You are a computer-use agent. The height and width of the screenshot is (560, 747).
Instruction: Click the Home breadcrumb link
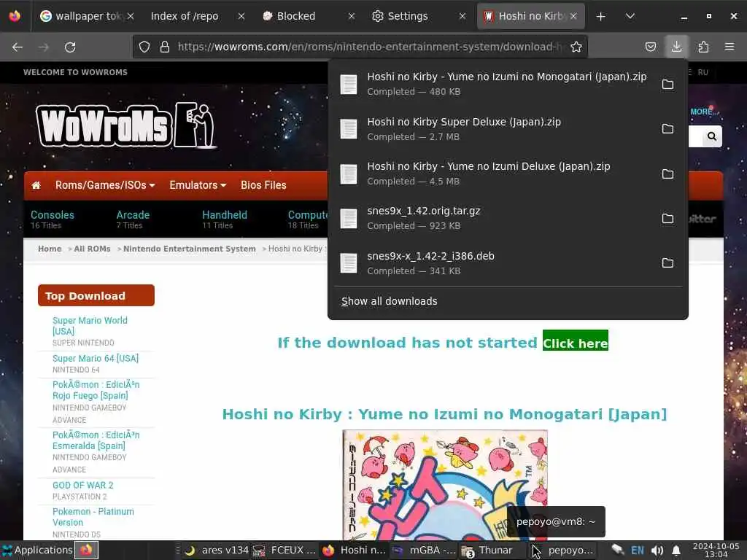point(50,249)
